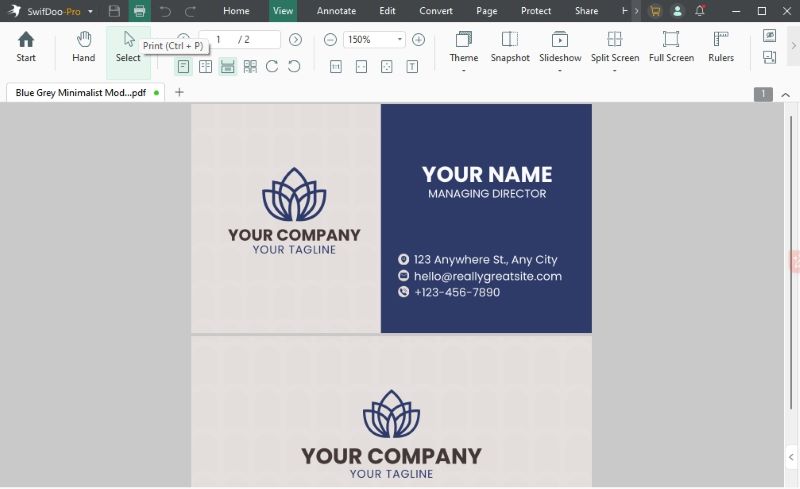Add a new document tab
Viewport: 800px width, 489px height.
click(179, 92)
